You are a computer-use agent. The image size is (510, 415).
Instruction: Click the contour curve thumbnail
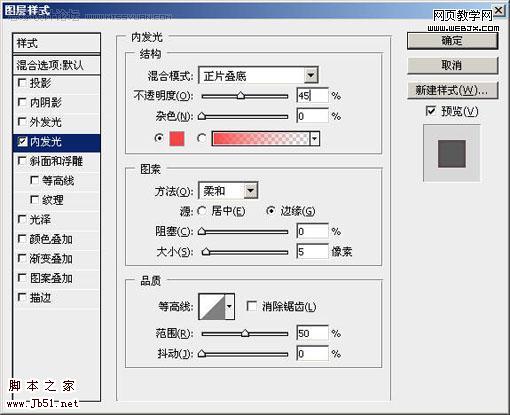pos(212,306)
